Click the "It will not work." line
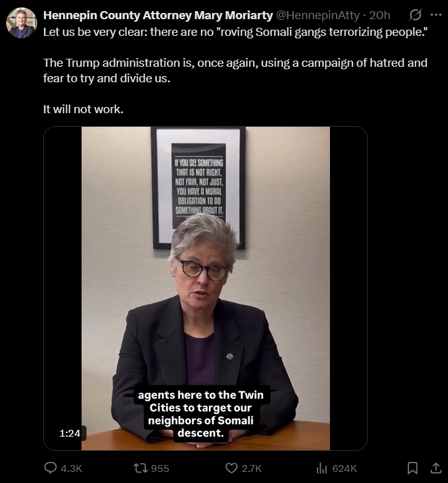Screen dimensions: 448x483 click(83, 109)
